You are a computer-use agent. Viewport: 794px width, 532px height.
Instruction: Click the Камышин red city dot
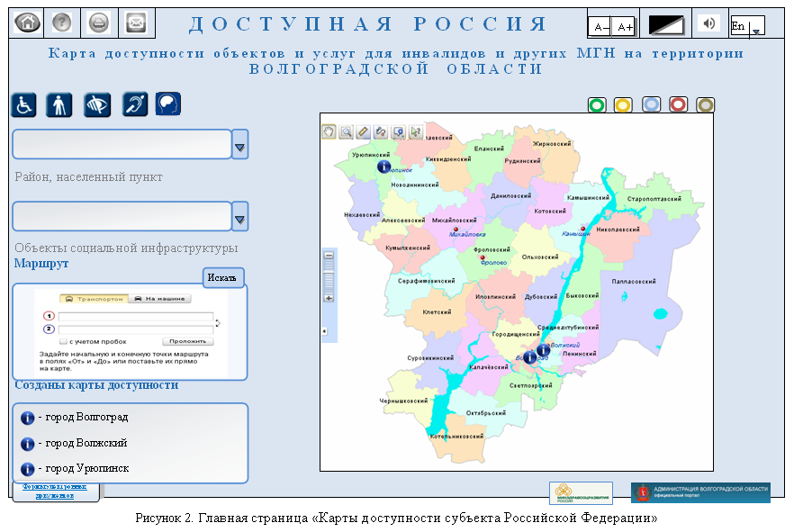582,230
